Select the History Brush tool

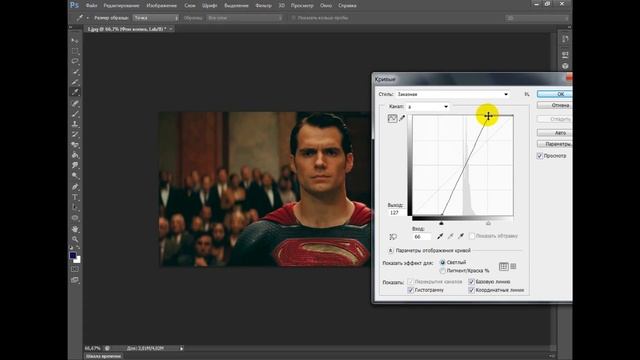pos(75,134)
